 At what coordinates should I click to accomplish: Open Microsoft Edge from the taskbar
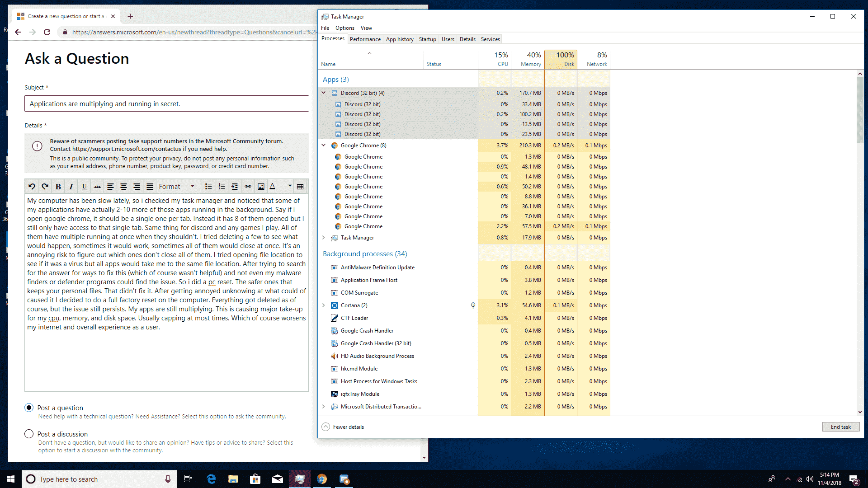[211, 479]
